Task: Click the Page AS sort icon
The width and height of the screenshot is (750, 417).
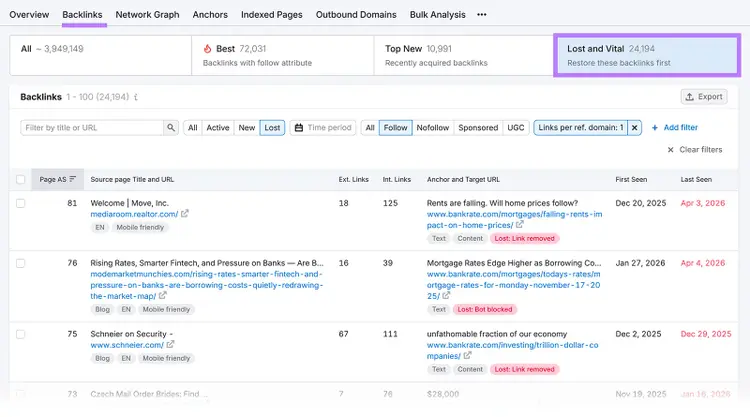Action: (73, 179)
